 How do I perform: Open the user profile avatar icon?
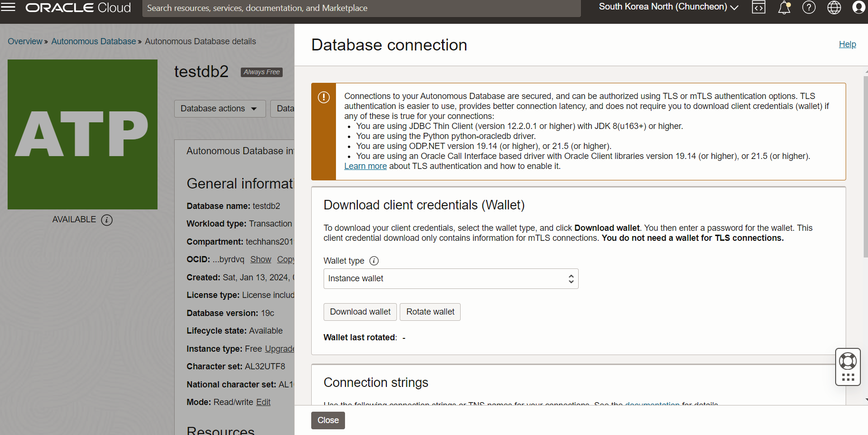(x=859, y=7)
